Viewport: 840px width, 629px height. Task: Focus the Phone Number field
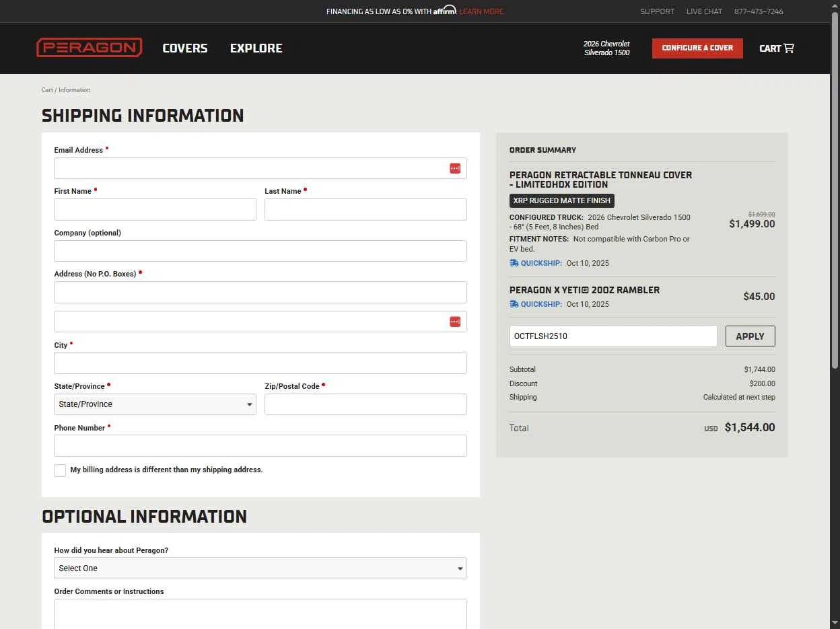(260, 446)
